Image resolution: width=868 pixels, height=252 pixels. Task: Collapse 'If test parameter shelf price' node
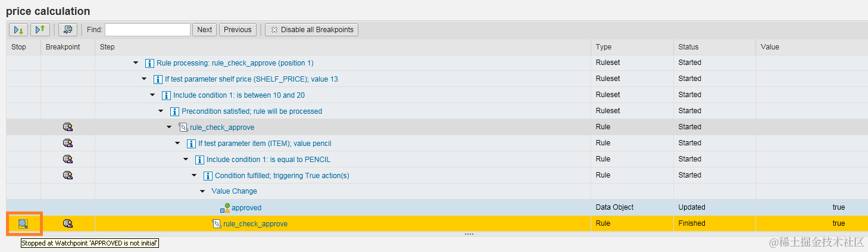(x=144, y=79)
